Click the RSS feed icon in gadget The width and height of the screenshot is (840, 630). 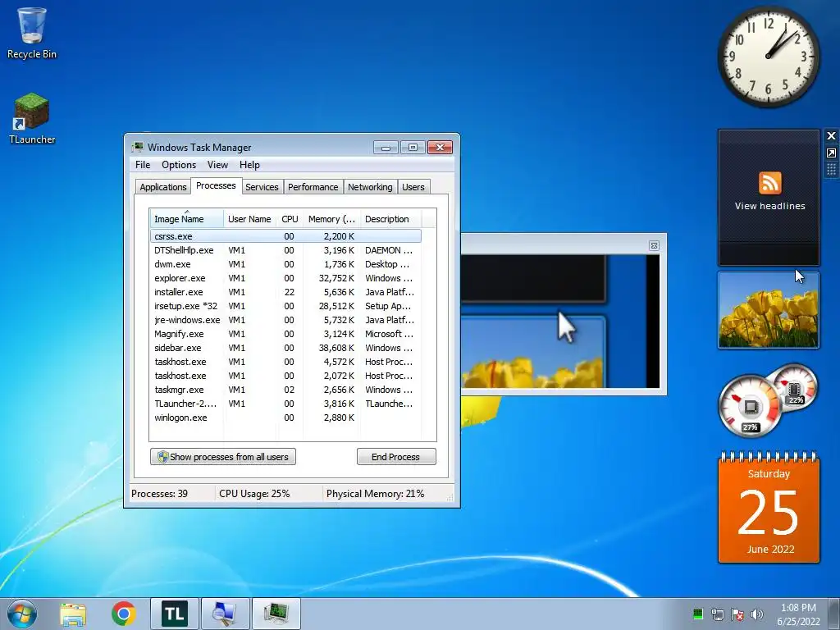[x=769, y=183]
